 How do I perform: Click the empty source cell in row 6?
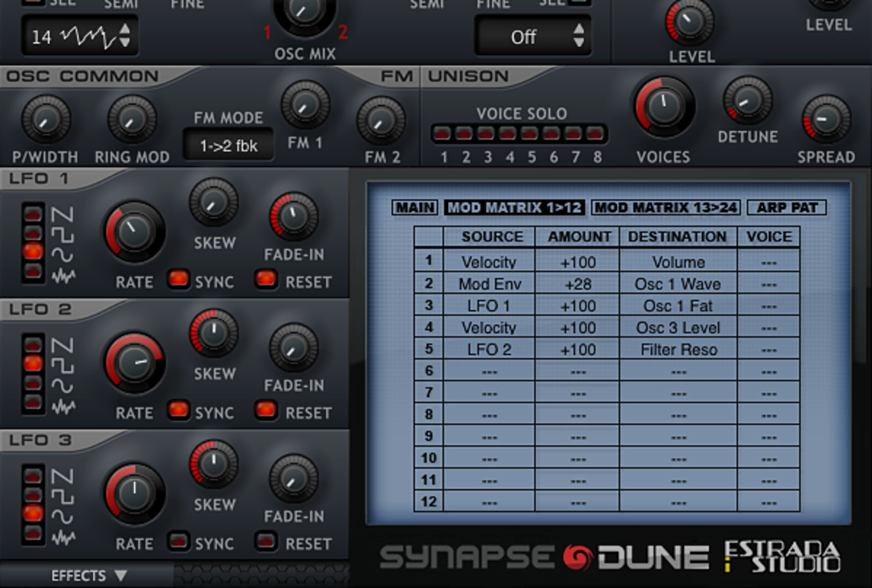tap(489, 371)
